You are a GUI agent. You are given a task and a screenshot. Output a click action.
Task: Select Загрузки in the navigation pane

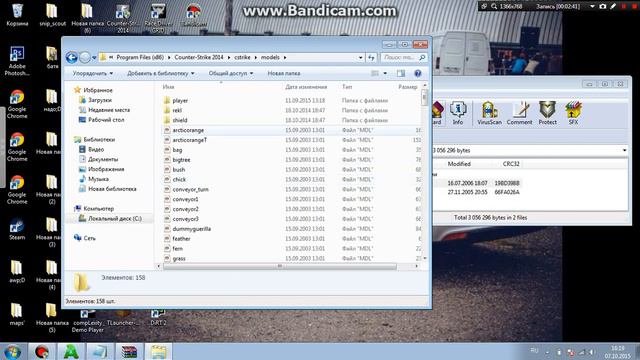[x=96, y=100]
